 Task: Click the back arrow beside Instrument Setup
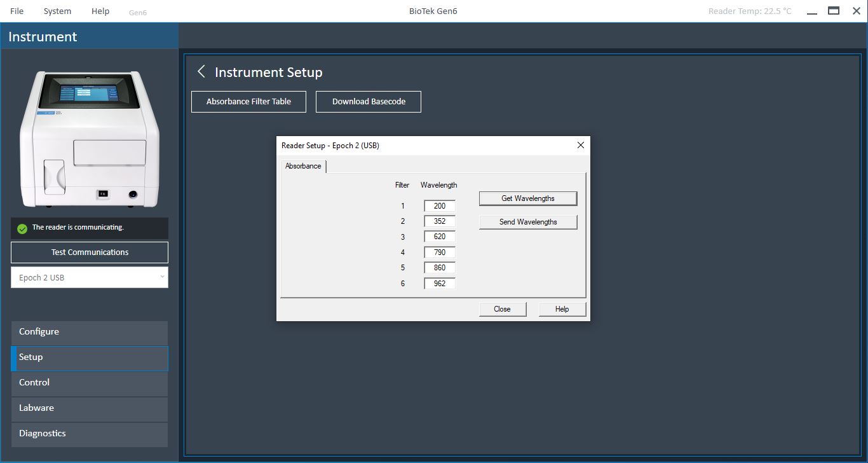coord(201,72)
